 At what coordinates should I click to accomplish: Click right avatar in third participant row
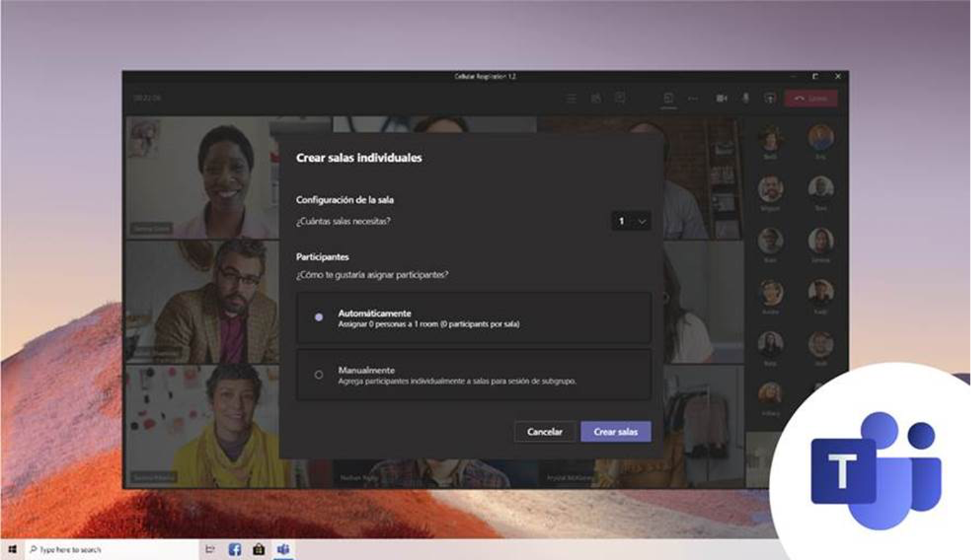coord(821,241)
